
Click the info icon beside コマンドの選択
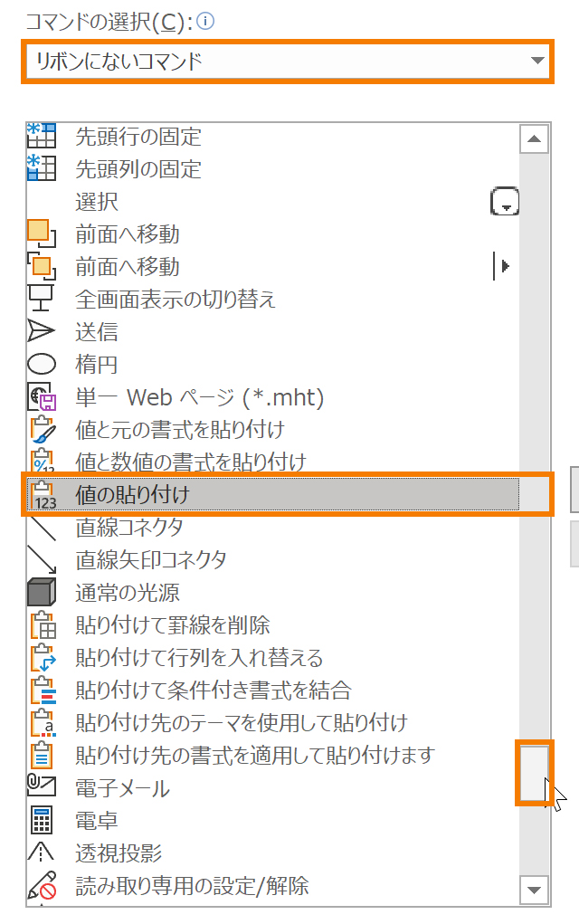click(x=205, y=22)
